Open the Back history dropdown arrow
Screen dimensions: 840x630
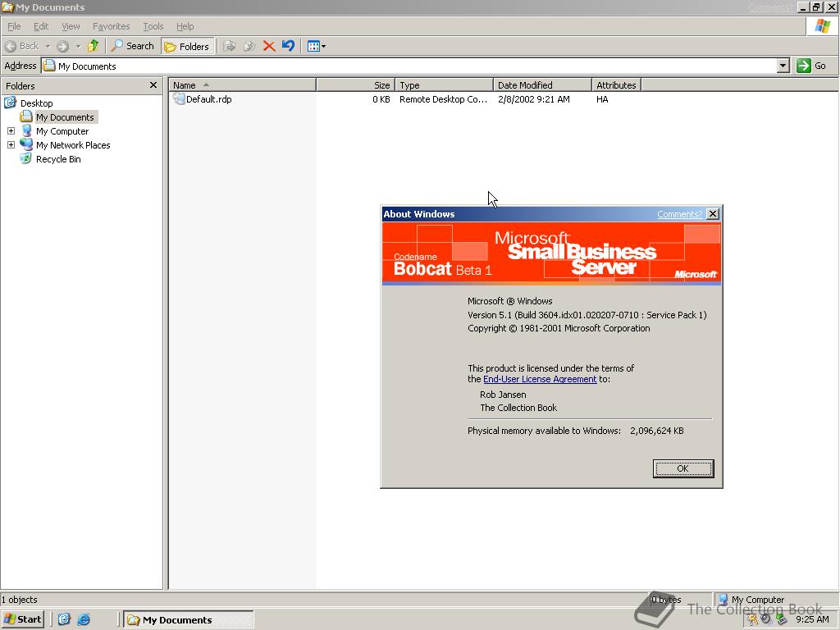pyautogui.click(x=48, y=46)
